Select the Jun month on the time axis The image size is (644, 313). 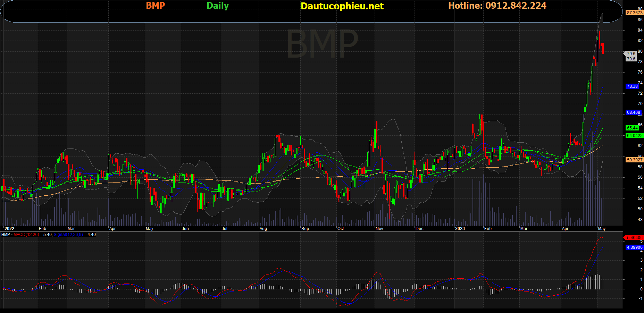185,229
